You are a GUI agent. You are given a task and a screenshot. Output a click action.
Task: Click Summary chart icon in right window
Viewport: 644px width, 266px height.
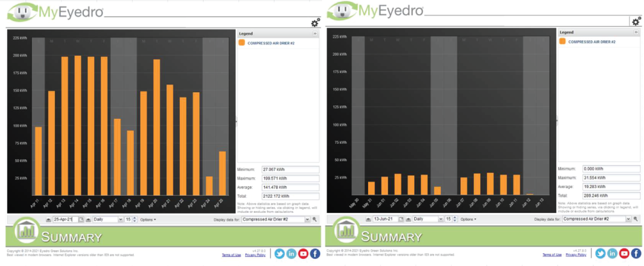click(x=346, y=230)
